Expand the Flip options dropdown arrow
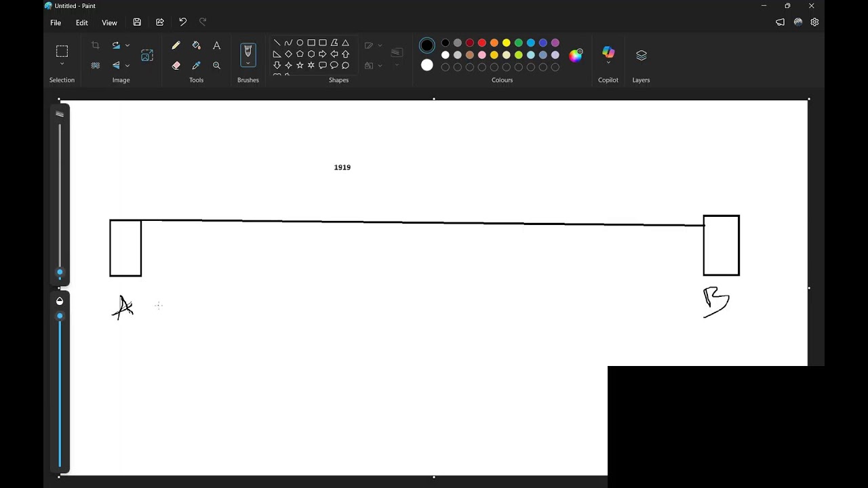This screenshot has width=868, height=488. [x=127, y=66]
